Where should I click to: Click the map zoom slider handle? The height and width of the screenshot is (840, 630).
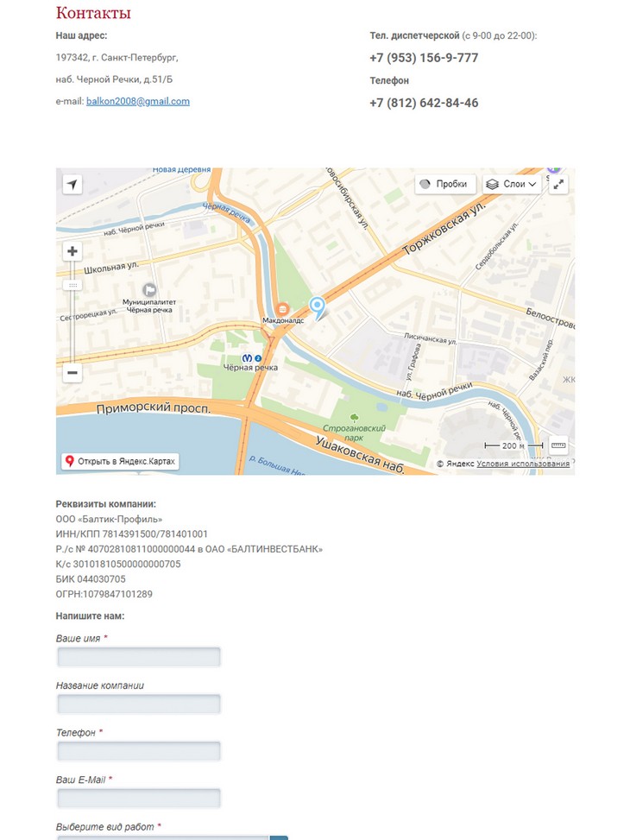[x=72, y=286]
